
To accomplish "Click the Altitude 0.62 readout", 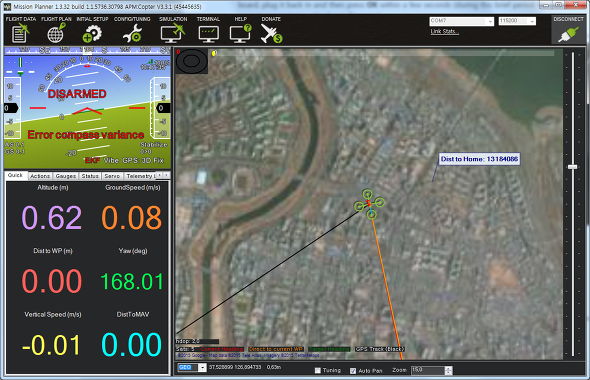I will click(52, 218).
